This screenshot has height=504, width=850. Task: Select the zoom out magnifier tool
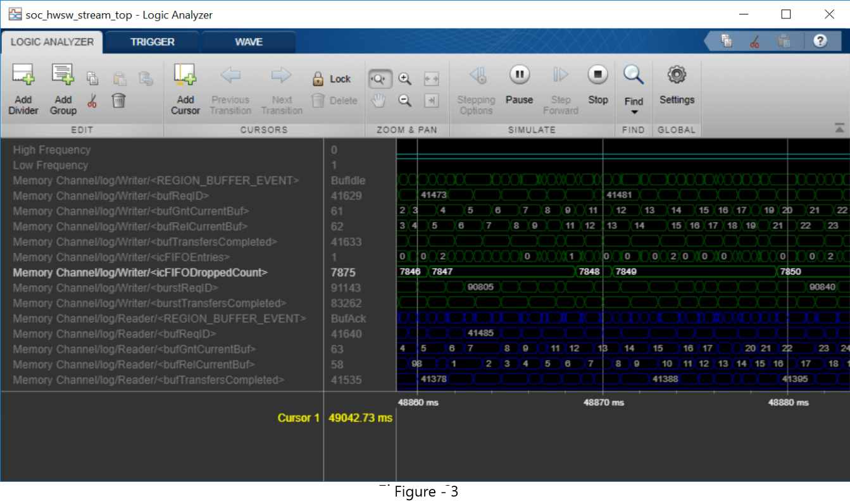(404, 100)
